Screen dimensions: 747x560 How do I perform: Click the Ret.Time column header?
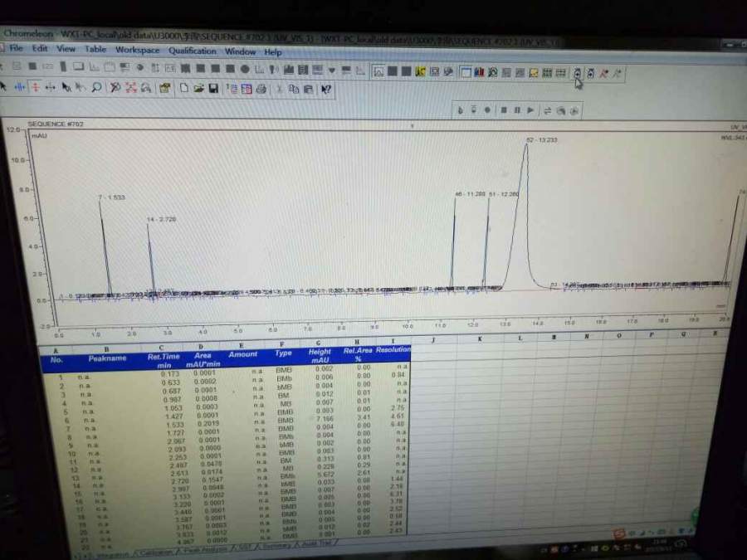point(164,361)
